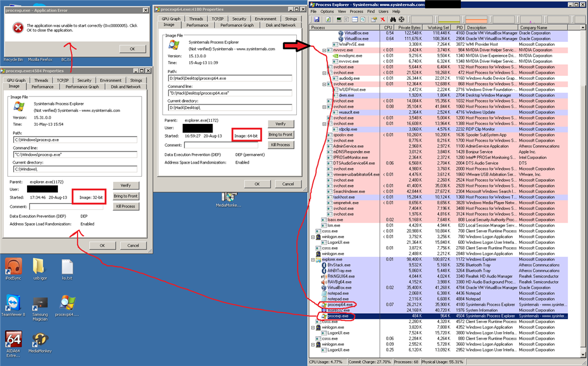Screen dimensions: 588x366
Task: Collapse svchost.exe PID 472 subtree
Action: coord(324,73)
